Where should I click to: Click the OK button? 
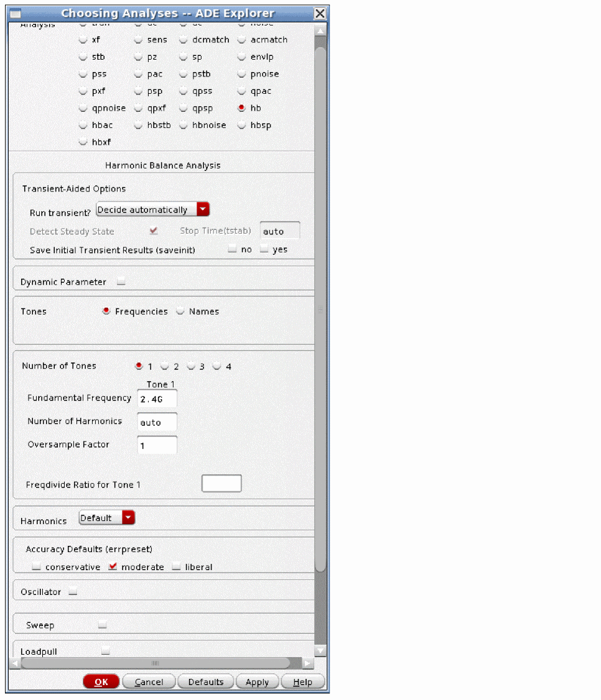click(x=101, y=682)
